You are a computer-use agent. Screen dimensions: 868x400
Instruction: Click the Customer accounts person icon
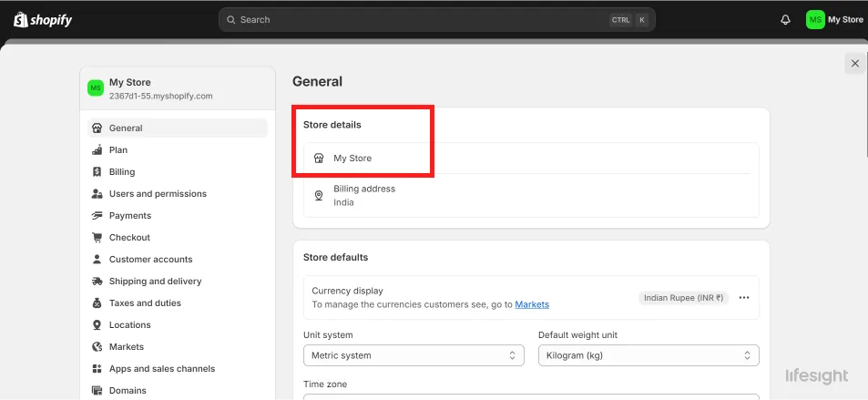click(97, 260)
